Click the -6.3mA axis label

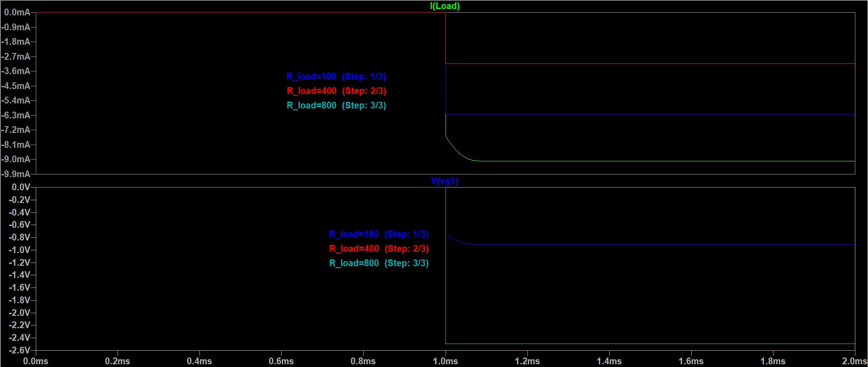(x=16, y=115)
